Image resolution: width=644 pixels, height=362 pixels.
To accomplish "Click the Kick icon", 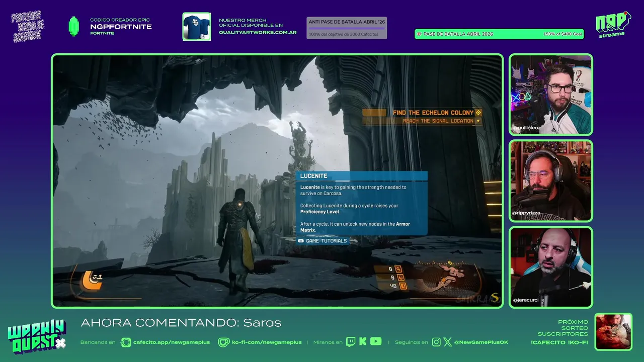I will pyautogui.click(x=363, y=342).
